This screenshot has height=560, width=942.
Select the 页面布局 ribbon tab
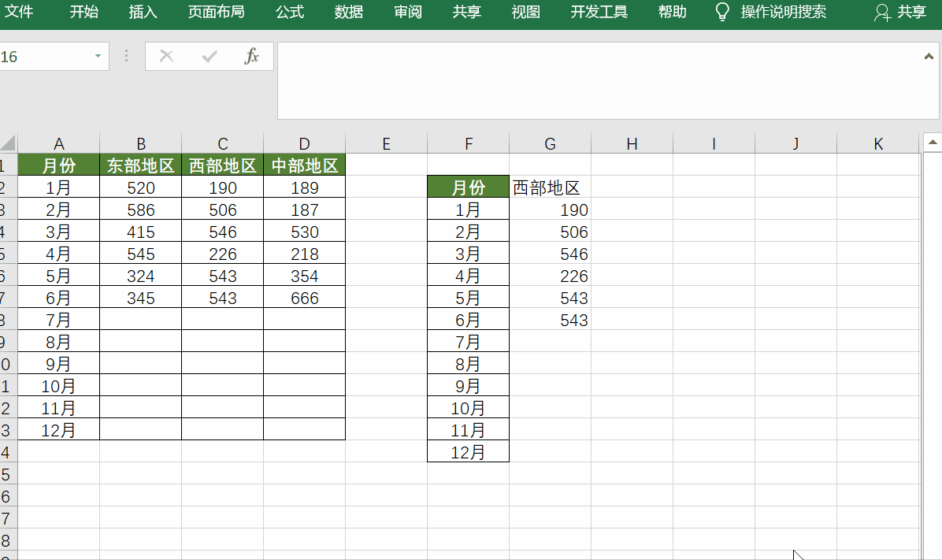[x=217, y=12]
